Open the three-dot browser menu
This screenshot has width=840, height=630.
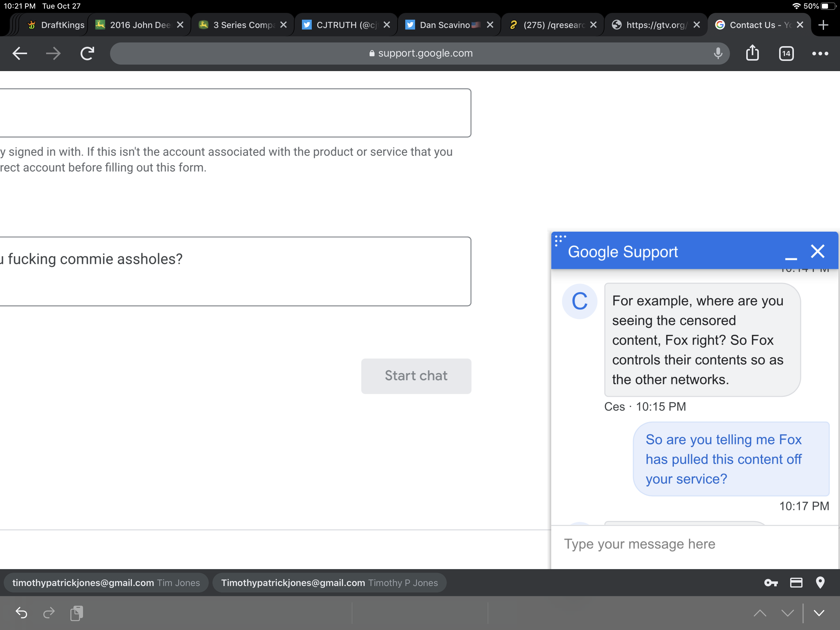pyautogui.click(x=820, y=54)
